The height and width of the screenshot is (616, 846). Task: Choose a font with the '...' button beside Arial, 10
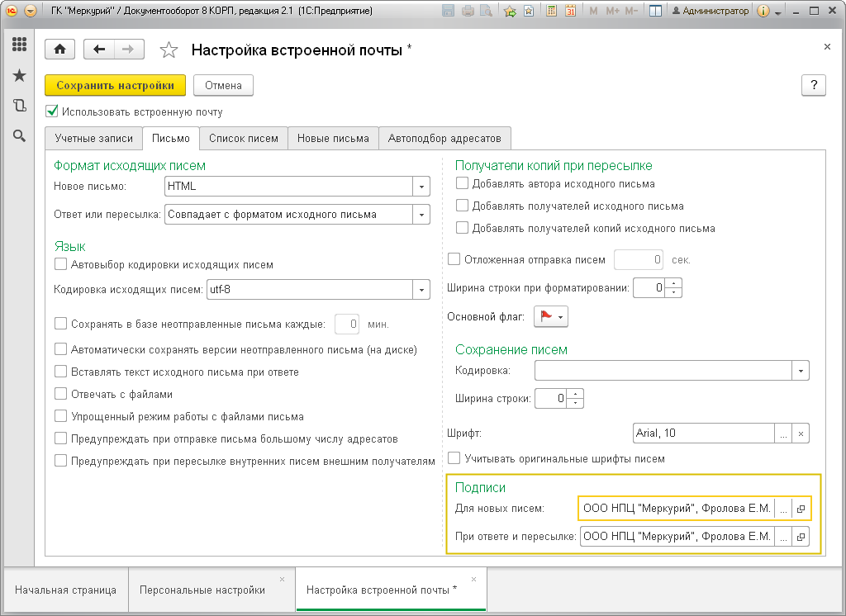coord(783,434)
